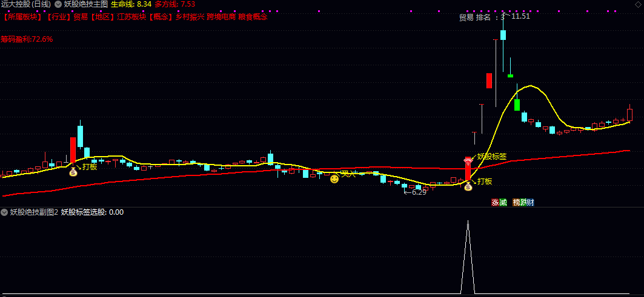Click the 【所属板块】 label
Viewport: 644px width, 297px height.
pyautogui.click(x=23, y=17)
